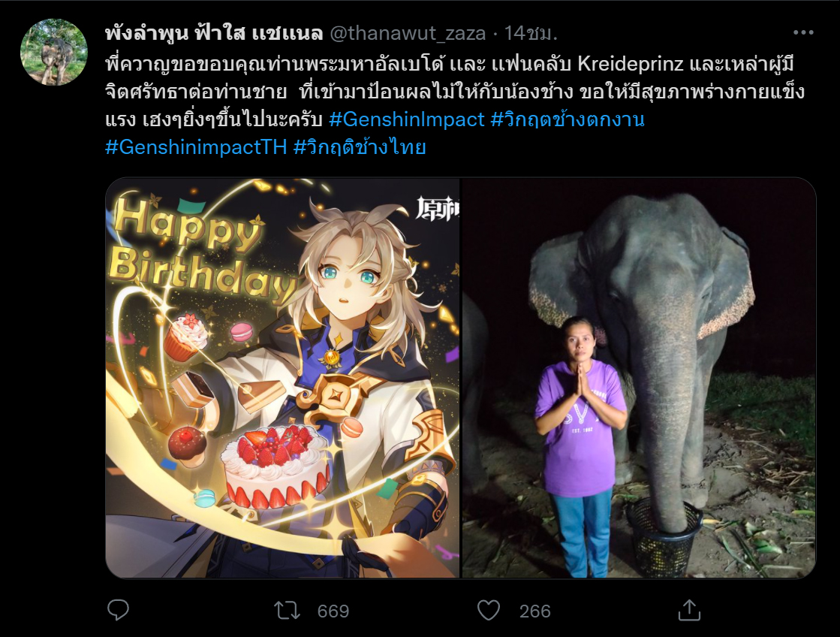The image size is (840, 637).
Task: Like the tweet with heart icon
Action: [x=489, y=610]
